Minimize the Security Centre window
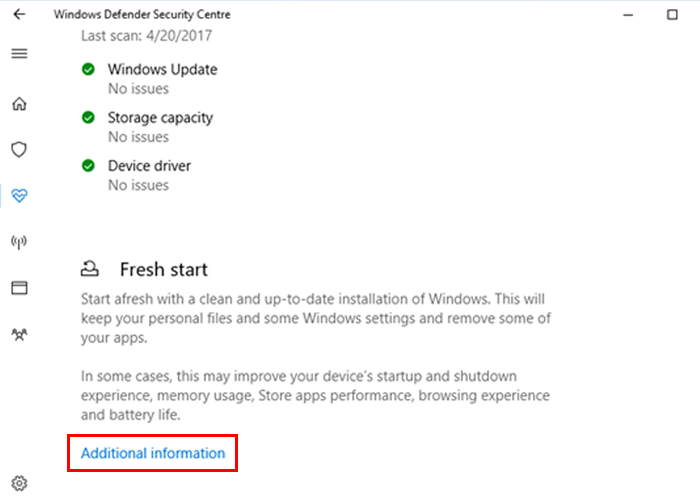Image resolution: width=700 pixels, height=500 pixels. (628, 15)
